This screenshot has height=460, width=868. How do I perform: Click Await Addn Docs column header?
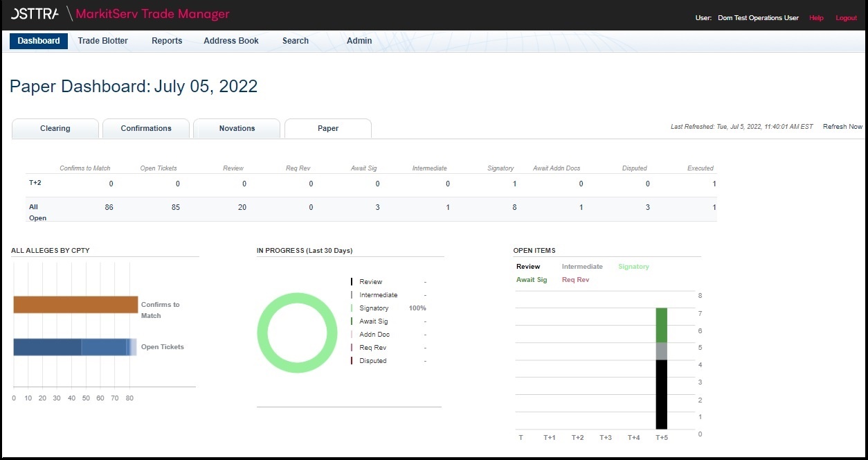point(557,168)
